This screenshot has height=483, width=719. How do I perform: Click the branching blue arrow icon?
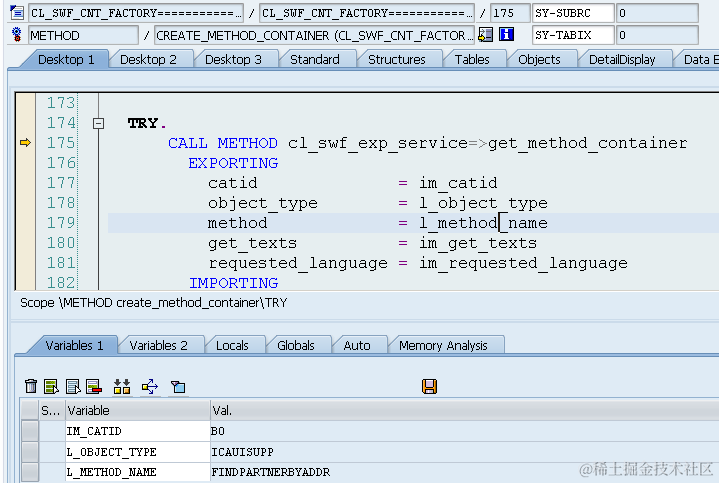coord(150,386)
